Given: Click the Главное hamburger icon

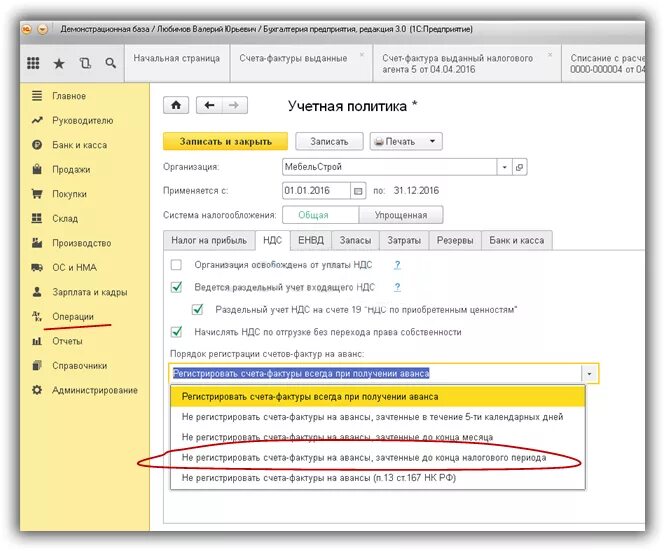Looking at the screenshot, I should coord(37,95).
